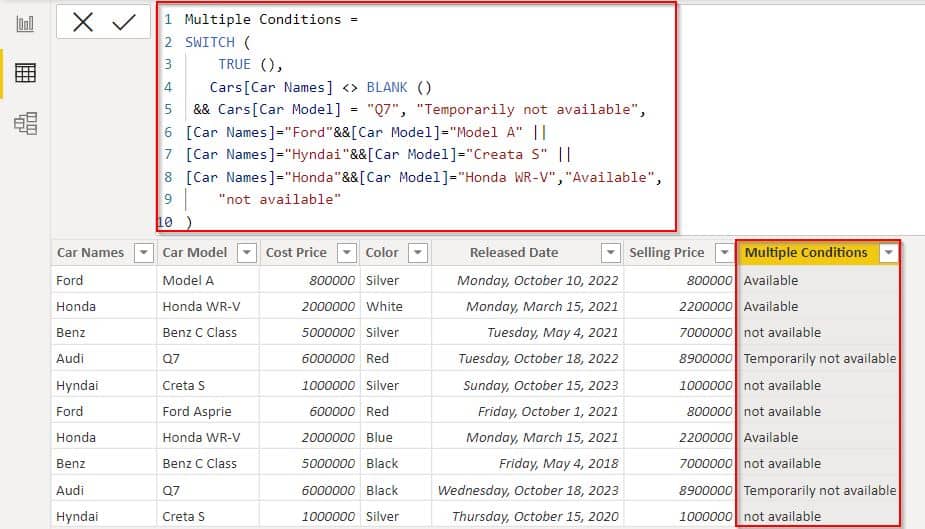Commit the formula with the checkmark icon
The height and width of the screenshot is (529, 925).
pos(124,22)
